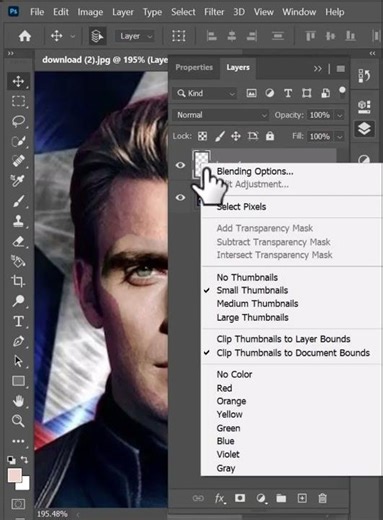This screenshot has width=383, height=520.
Task: Select the Hand tool
Action: (x=18, y=401)
